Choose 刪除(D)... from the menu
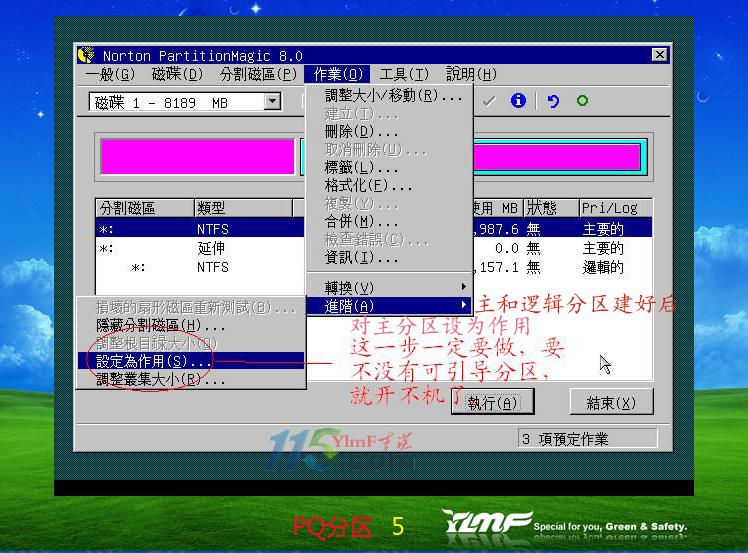The height and width of the screenshot is (553, 748). [x=389, y=131]
